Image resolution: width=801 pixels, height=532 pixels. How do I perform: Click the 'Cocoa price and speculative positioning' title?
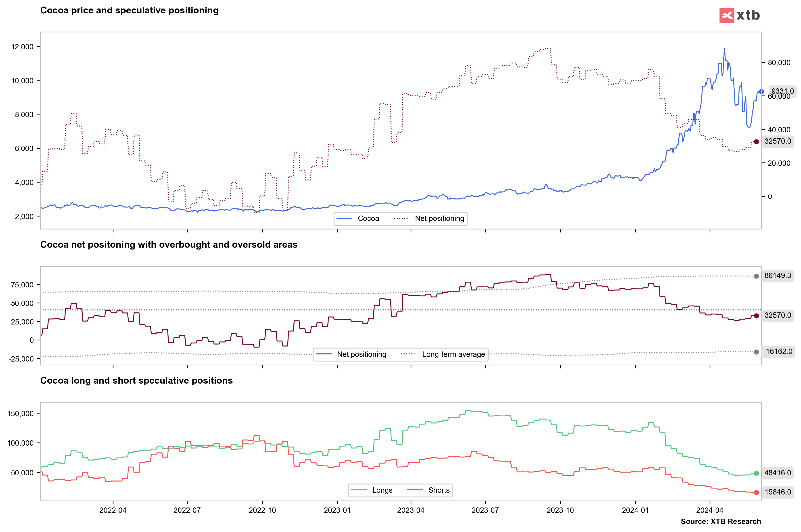point(129,10)
